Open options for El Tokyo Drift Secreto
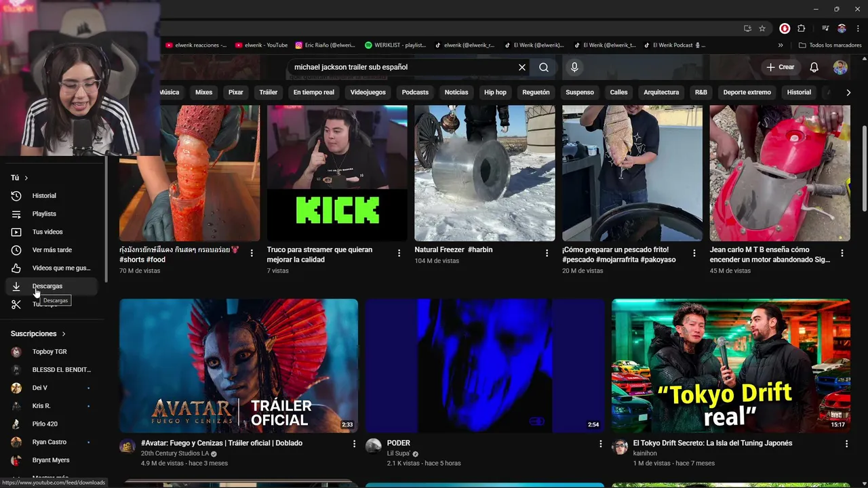The width and height of the screenshot is (868, 488). click(846, 443)
